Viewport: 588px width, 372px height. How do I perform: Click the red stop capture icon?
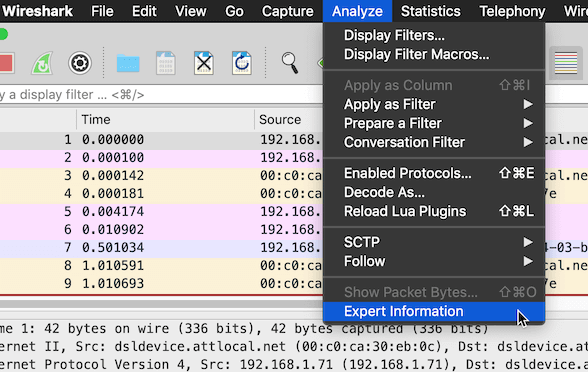click(x=6, y=63)
